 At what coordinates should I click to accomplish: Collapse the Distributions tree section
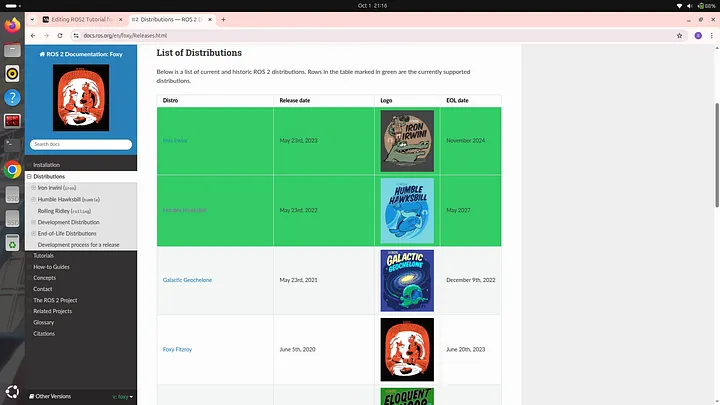[29, 176]
